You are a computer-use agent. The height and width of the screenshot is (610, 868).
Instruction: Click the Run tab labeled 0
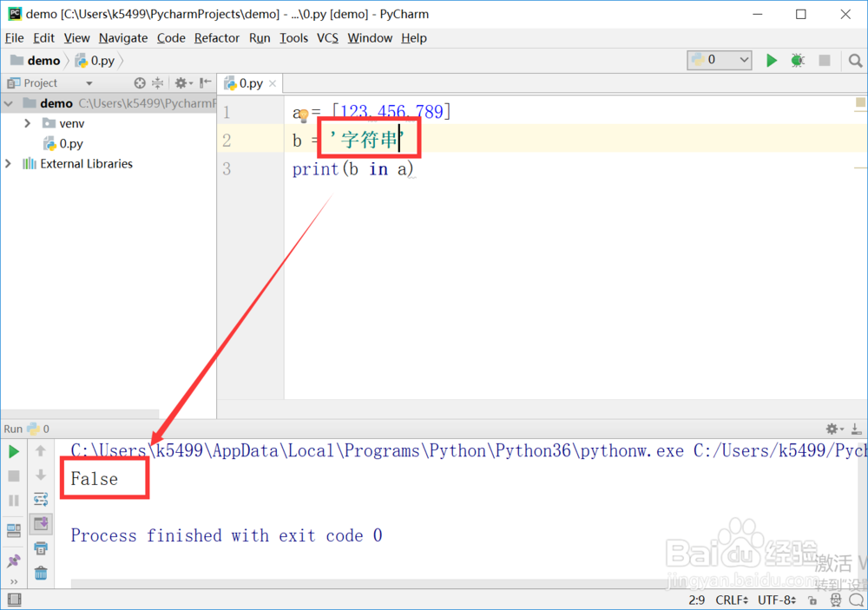tap(38, 429)
